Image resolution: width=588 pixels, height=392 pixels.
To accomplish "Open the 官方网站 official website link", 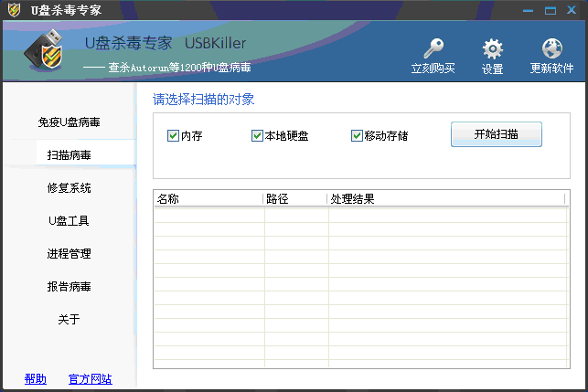I will tap(90, 378).
